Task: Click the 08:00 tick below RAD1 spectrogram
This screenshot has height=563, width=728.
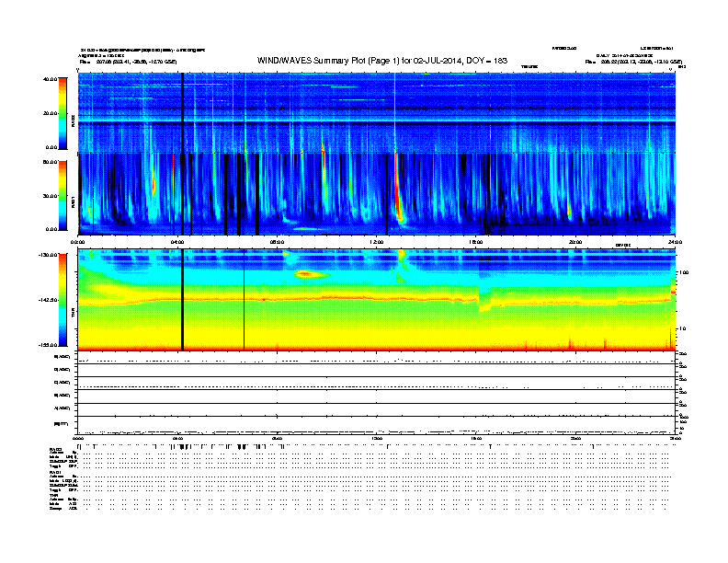Action: pyautogui.click(x=277, y=242)
